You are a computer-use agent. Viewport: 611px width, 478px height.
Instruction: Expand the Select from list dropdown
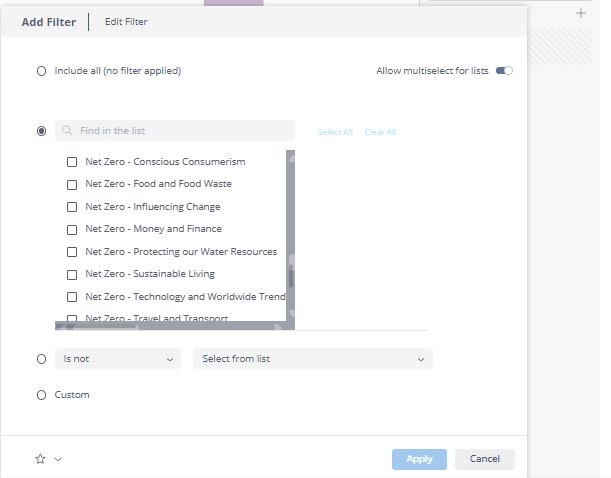tap(312, 359)
